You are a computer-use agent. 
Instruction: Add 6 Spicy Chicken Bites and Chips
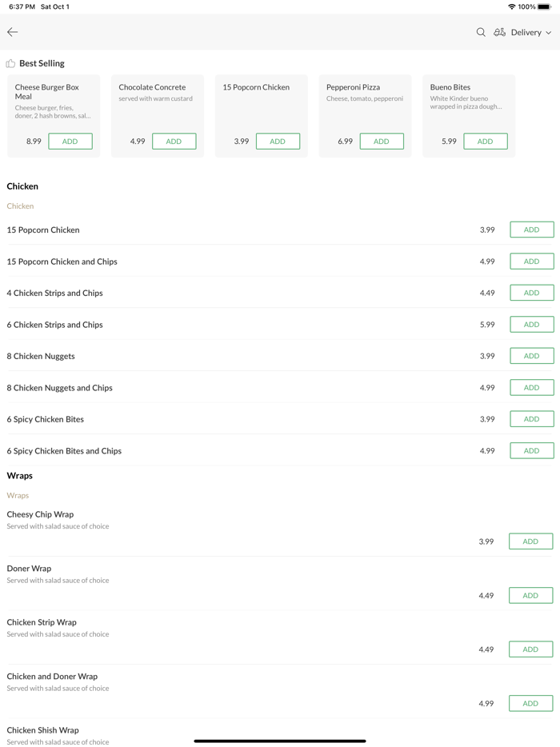click(x=531, y=451)
